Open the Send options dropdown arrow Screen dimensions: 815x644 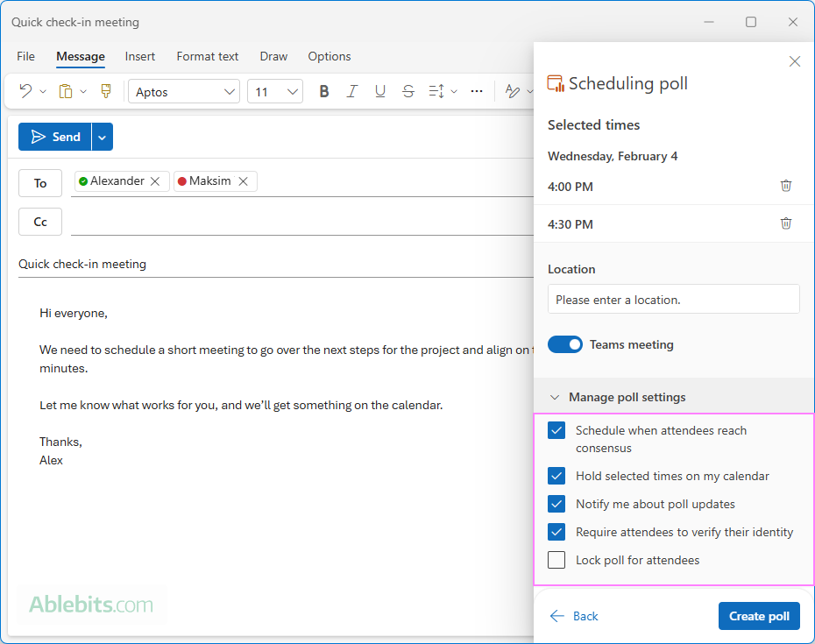pos(102,137)
